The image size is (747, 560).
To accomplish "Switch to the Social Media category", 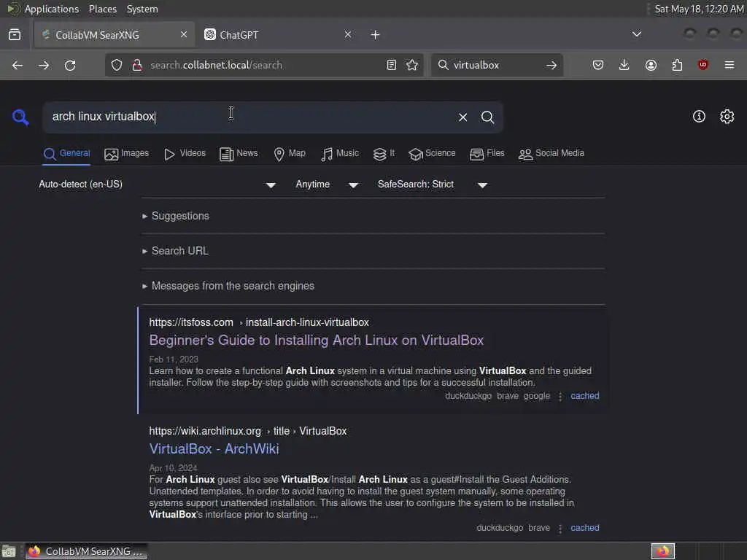I will (551, 154).
